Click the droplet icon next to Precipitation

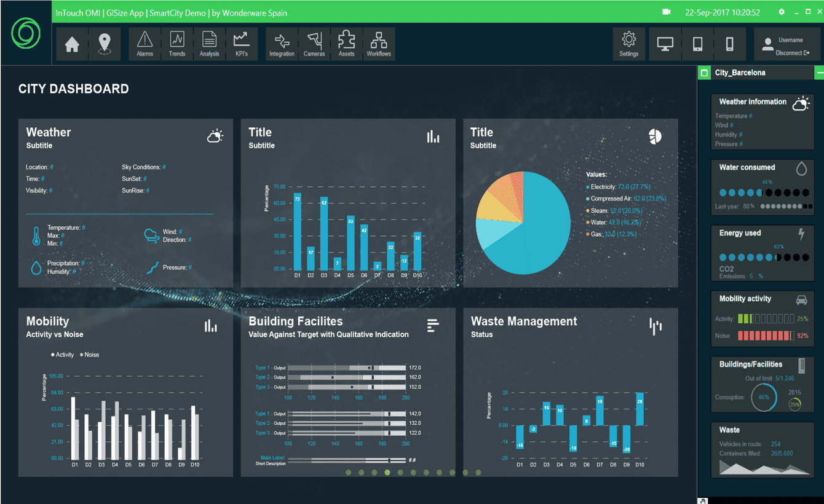tap(36, 267)
